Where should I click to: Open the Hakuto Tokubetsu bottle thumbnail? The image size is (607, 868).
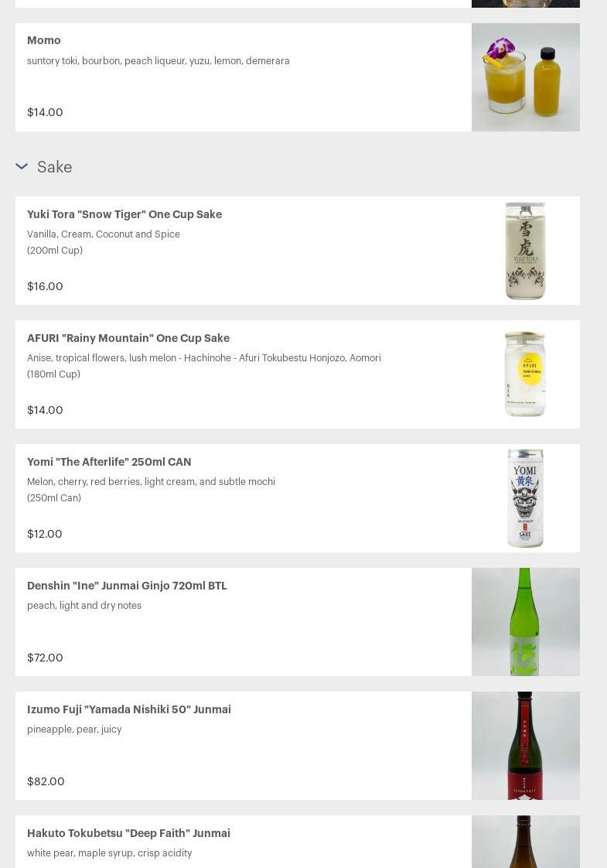coord(525,842)
